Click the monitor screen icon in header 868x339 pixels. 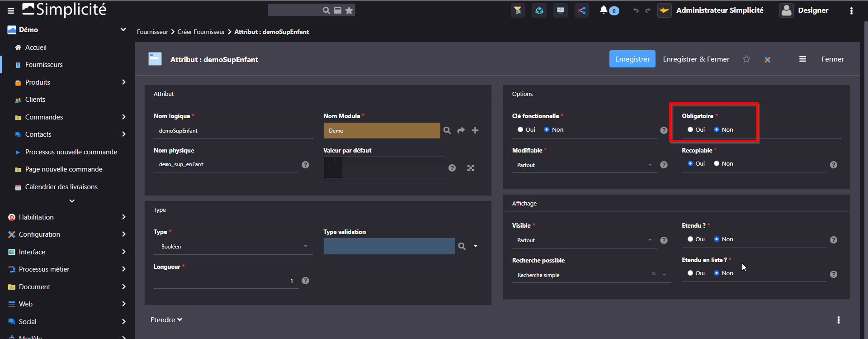561,10
